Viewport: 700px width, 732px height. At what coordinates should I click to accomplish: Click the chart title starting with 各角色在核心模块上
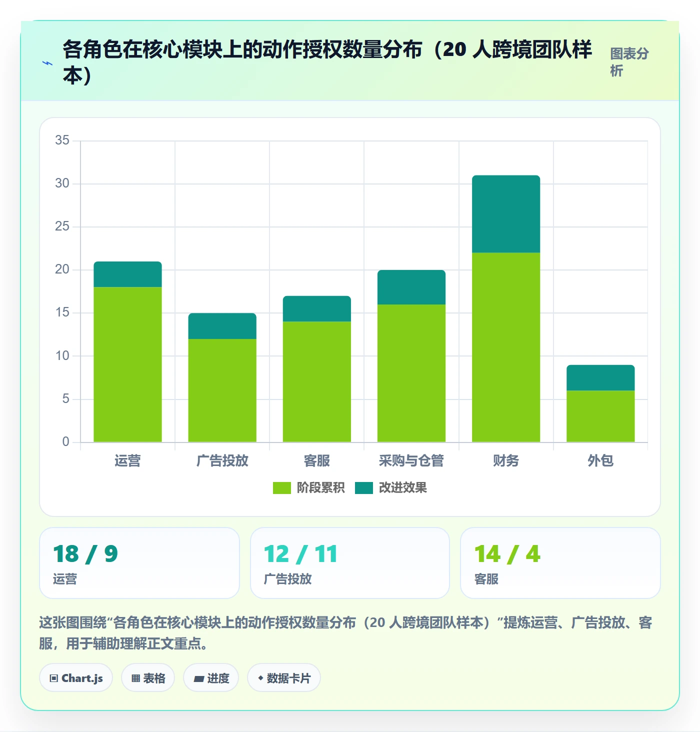[327, 62]
